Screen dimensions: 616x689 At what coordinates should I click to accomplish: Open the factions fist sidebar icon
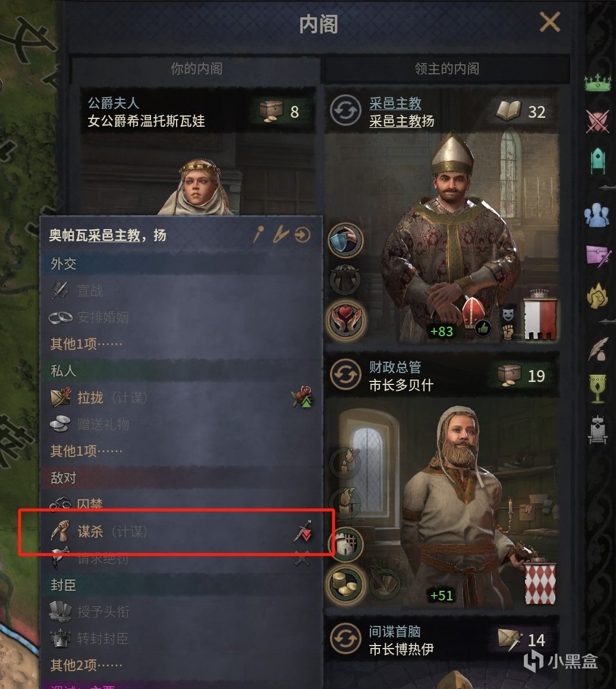coord(598,295)
